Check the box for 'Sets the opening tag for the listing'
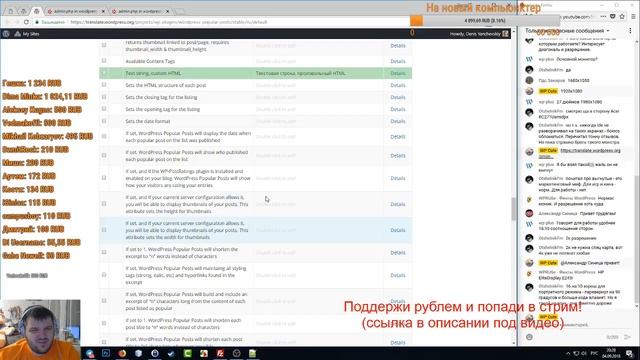Viewport: 640px width, 360px height. [104, 109]
